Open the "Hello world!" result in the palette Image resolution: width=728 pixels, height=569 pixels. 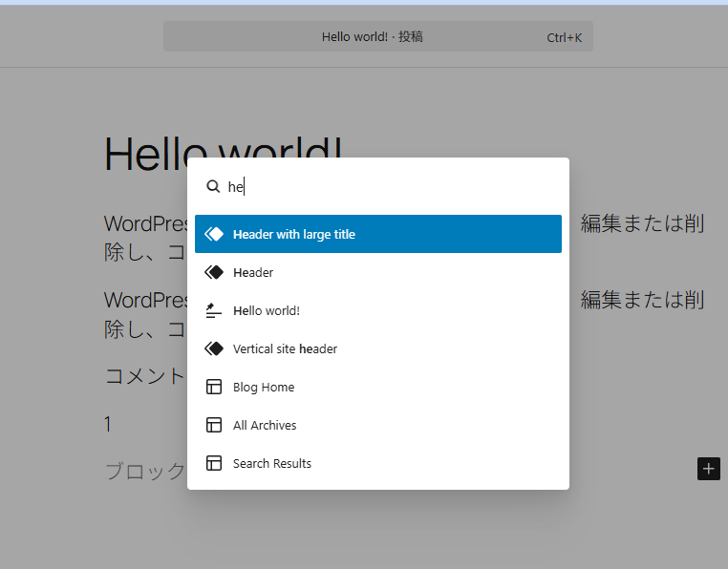tap(267, 310)
